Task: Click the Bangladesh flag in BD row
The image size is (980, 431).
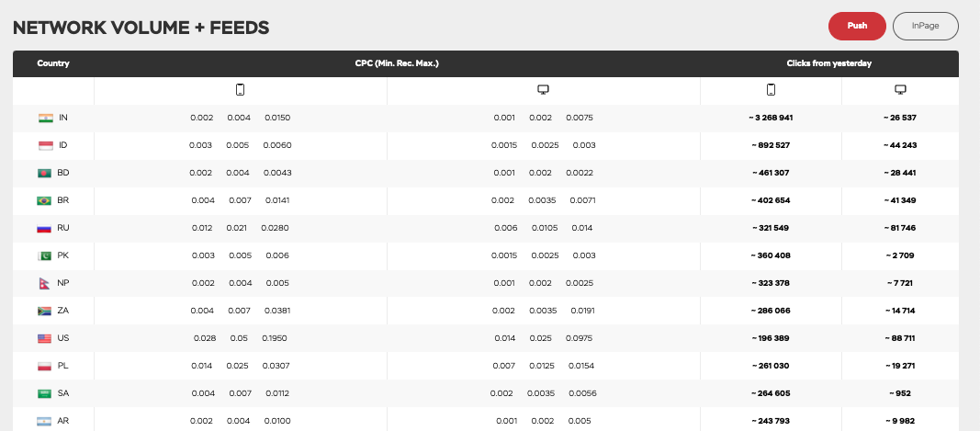Action: coord(44,173)
